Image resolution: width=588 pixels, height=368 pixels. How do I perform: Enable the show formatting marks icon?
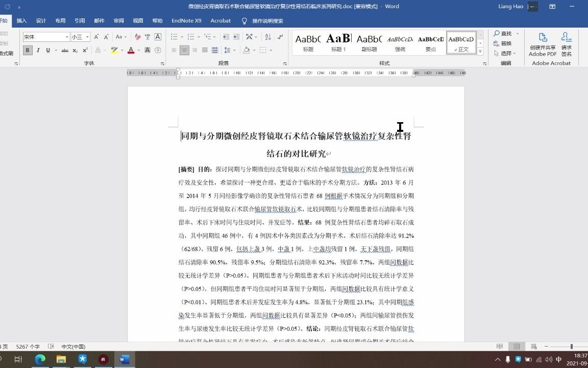point(280,37)
